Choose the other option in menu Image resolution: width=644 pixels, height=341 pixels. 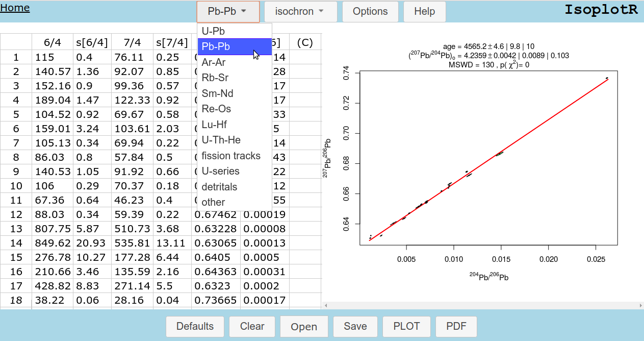pyautogui.click(x=213, y=202)
